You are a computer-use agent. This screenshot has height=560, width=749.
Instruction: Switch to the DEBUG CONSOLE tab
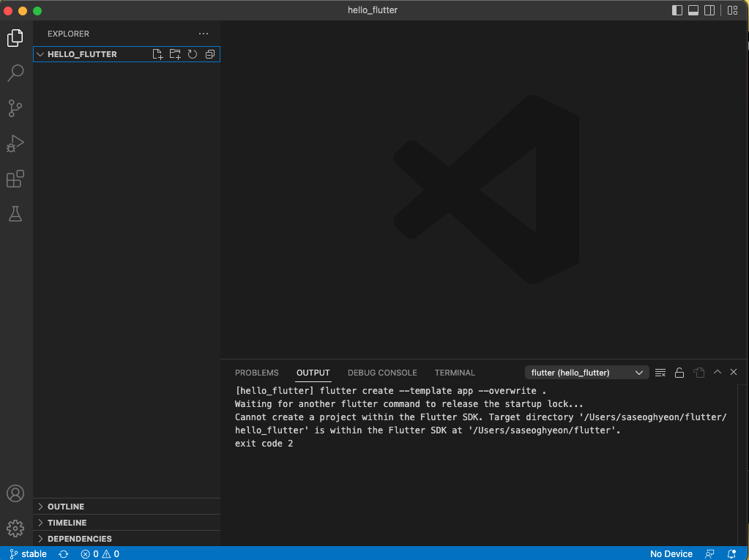(x=382, y=373)
